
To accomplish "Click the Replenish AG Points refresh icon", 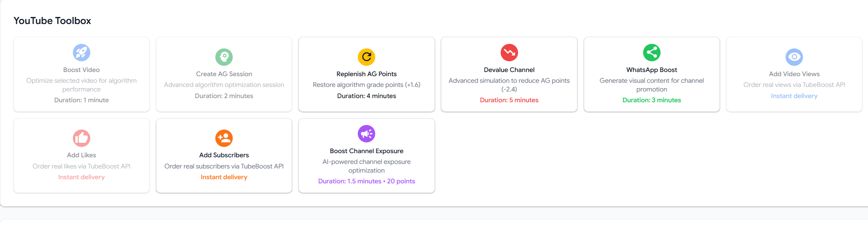I will click(366, 57).
